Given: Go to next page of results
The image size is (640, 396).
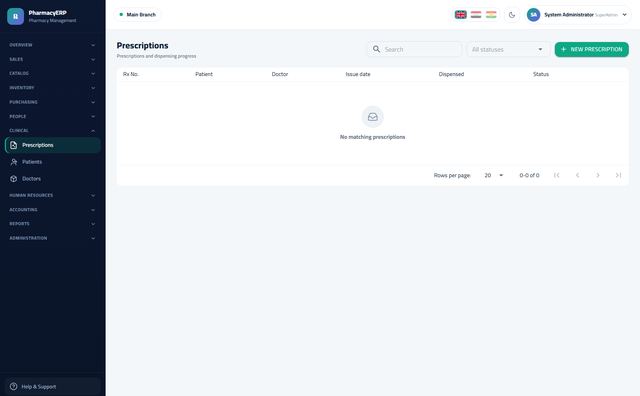Looking at the screenshot, I should tap(598, 175).
